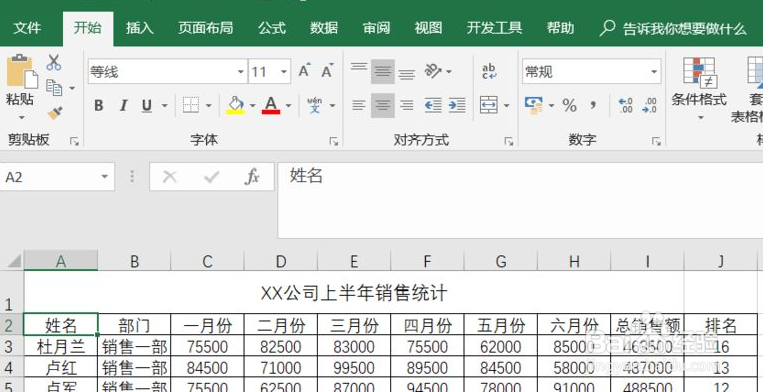Open the font name dropdown 等线

[x=241, y=71]
